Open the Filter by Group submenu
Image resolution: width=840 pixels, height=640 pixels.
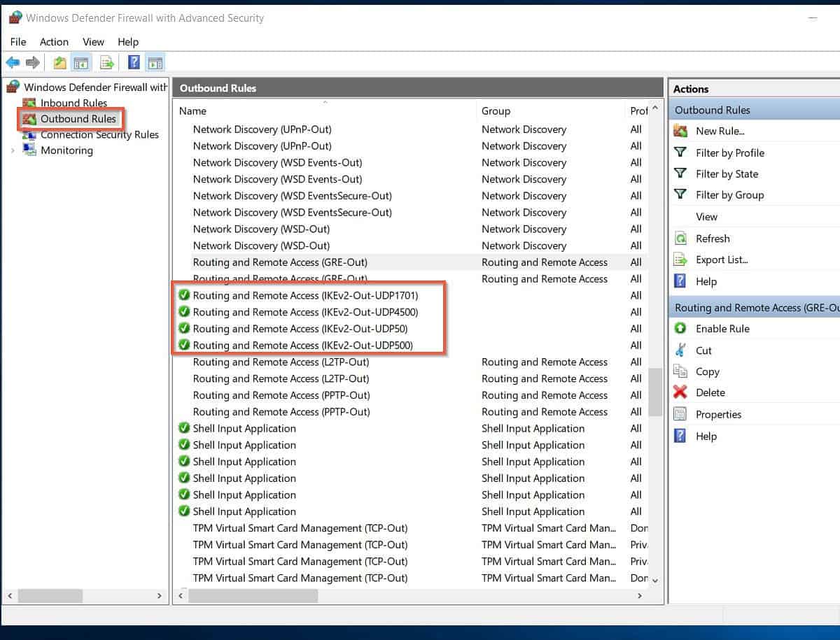click(729, 195)
